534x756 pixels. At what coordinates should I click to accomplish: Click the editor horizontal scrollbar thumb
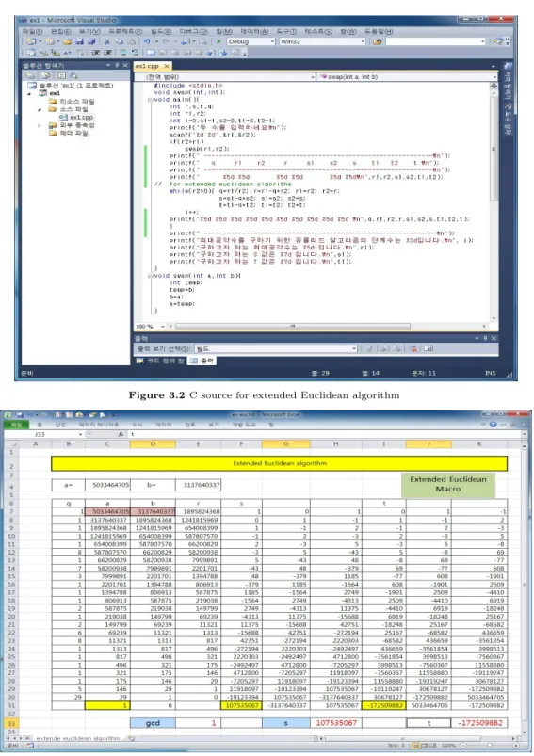[292, 327]
